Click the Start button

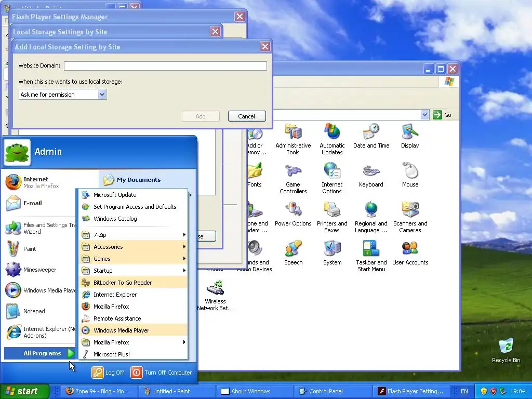tap(24, 391)
